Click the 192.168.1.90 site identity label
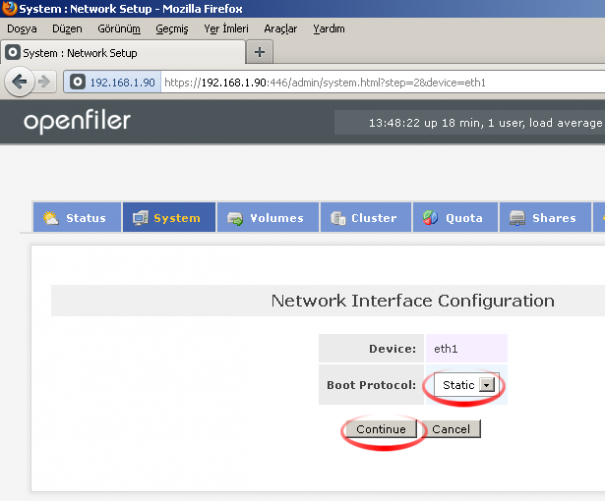The height and width of the screenshot is (501, 605). click(122, 82)
